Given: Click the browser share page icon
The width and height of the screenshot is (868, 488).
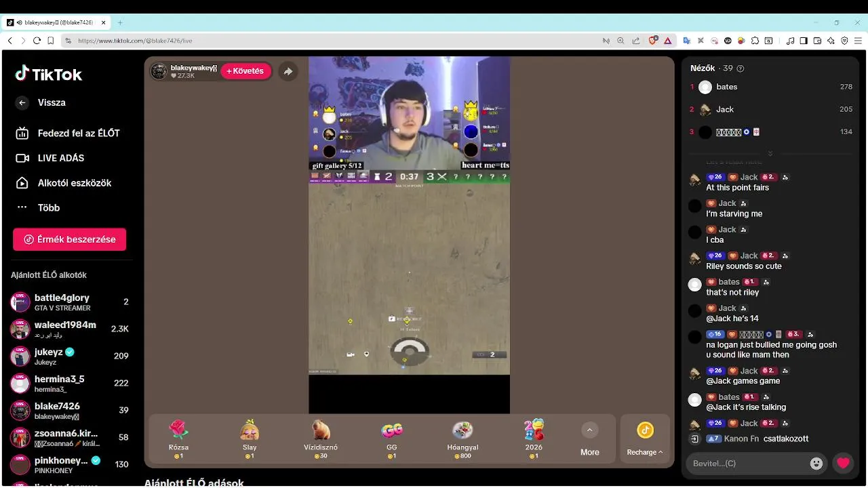Looking at the screenshot, I should point(635,41).
